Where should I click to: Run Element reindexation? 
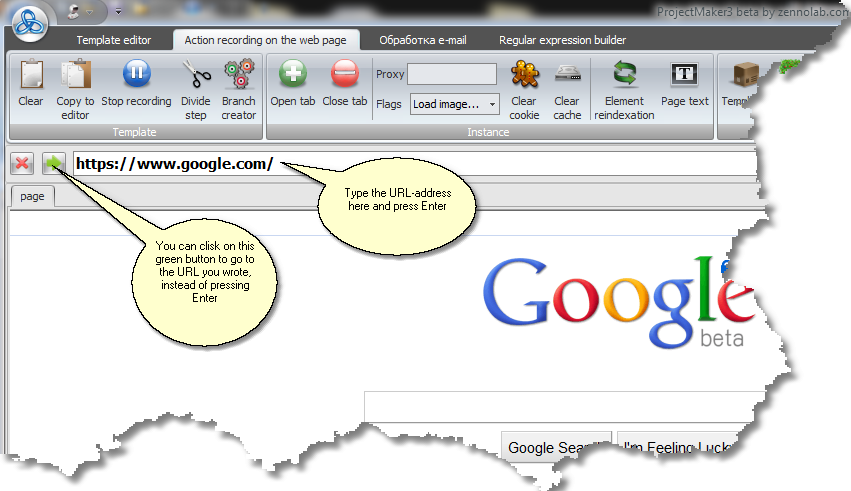624,77
